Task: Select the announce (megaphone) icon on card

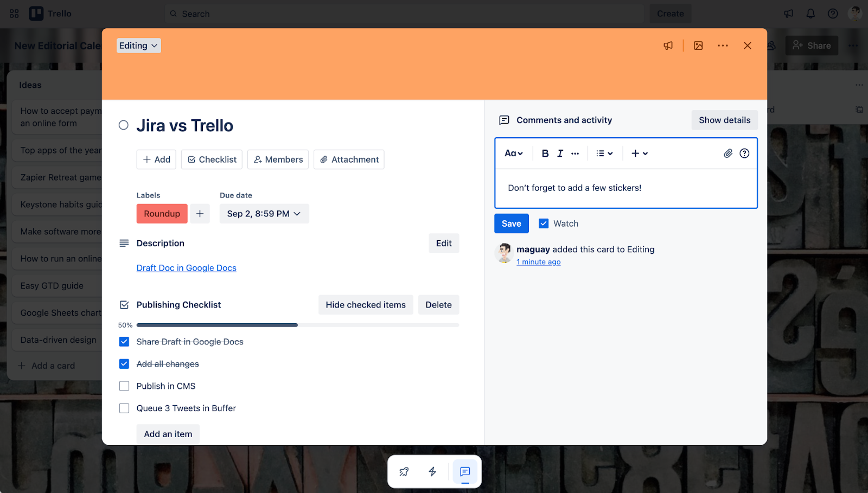Action: click(x=668, y=46)
